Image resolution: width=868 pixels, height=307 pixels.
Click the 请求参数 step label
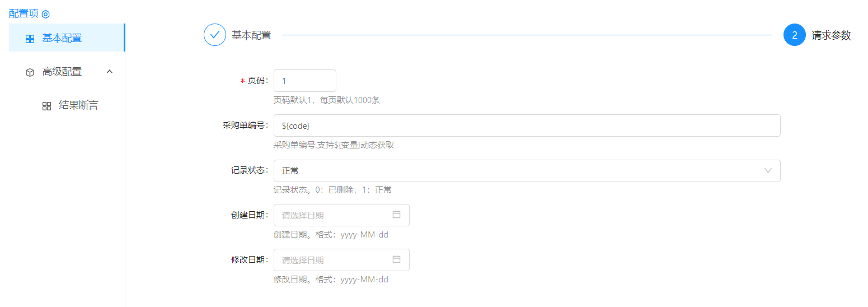pyautogui.click(x=831, y=35)
